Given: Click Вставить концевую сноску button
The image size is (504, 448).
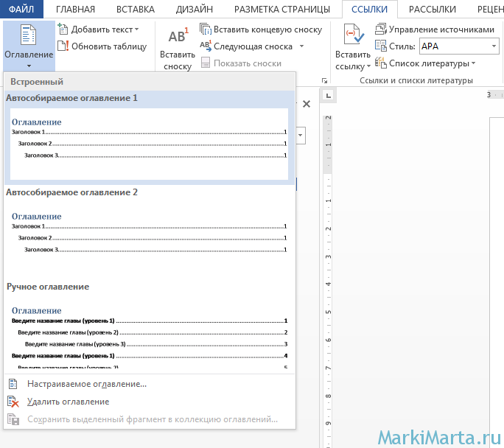Looking at the screenshot, I should pyautogui.click(x=261, y=29).
